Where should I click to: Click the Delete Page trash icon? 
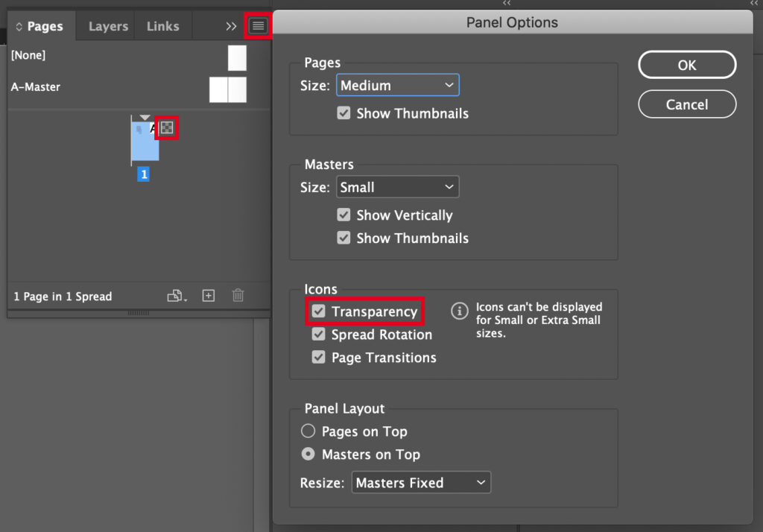[238, 296]
